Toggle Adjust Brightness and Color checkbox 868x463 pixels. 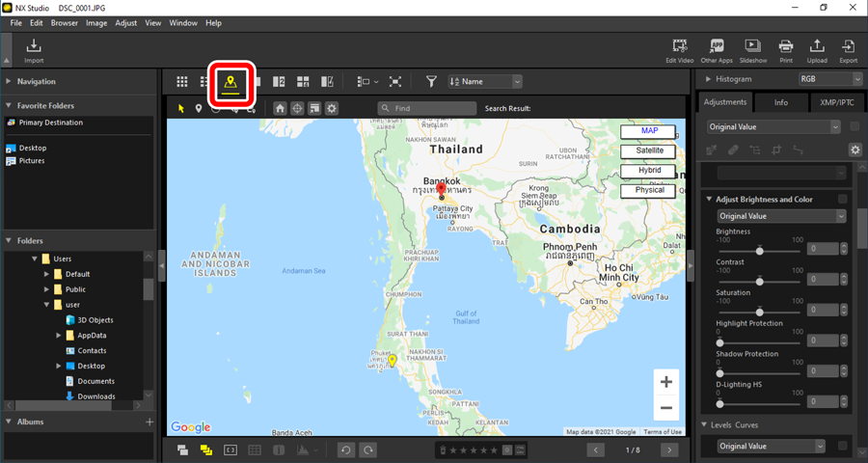(843, 199)
